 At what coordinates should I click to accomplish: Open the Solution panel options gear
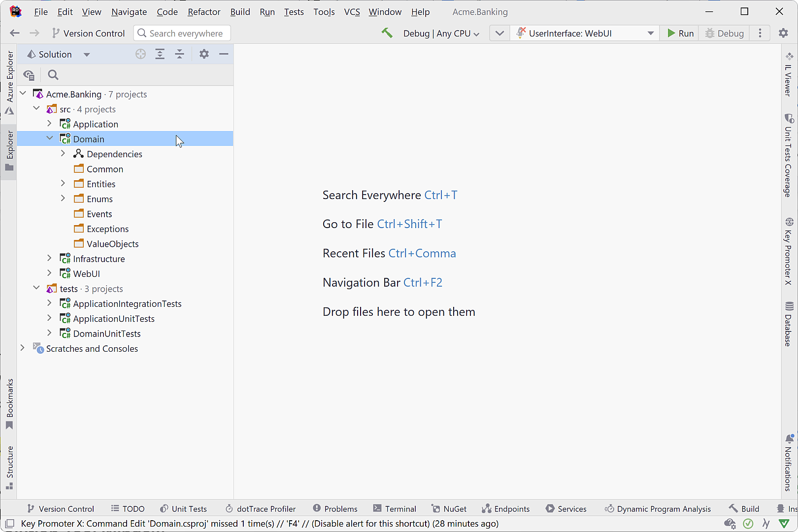point(204,54)
